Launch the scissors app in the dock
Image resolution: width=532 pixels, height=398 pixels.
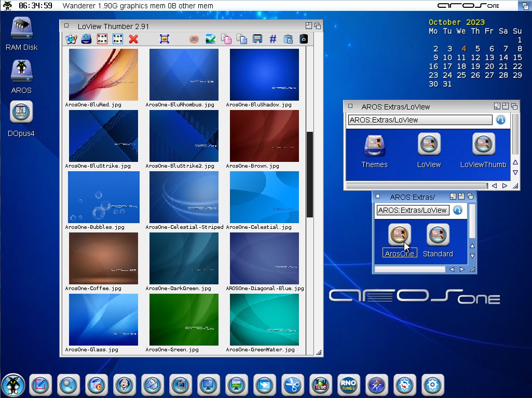[292, 385]
